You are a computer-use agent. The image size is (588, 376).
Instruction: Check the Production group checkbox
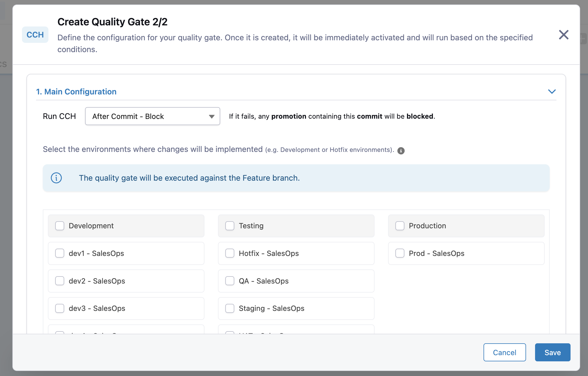click(x=400, y=226)
